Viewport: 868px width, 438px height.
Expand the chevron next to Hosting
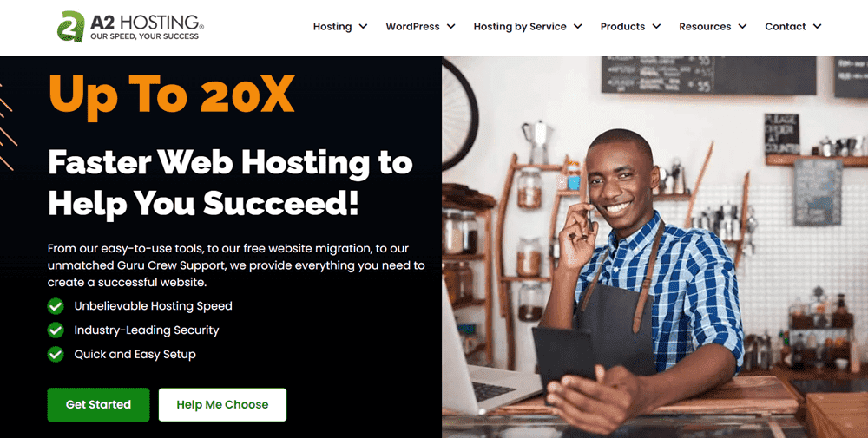363,27
